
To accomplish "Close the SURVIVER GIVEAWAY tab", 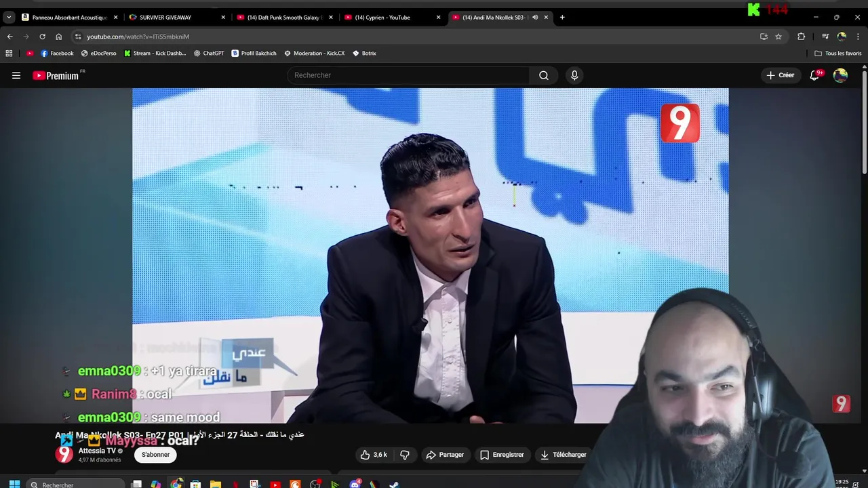I will click(x=223, y=17).
